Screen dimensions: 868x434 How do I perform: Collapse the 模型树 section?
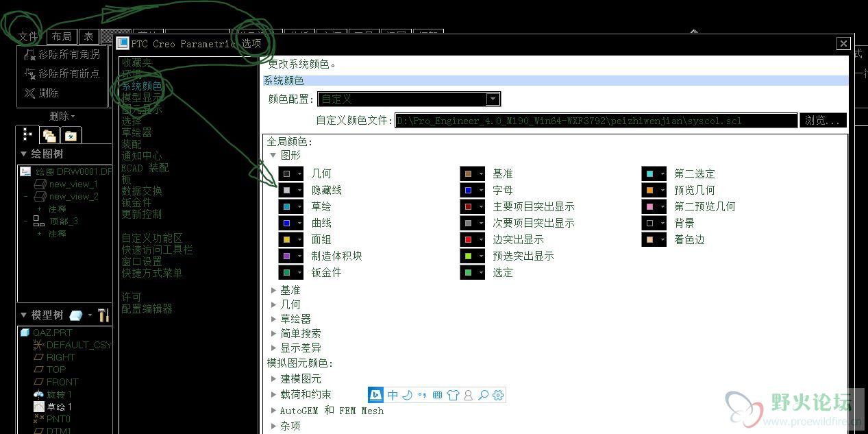23,315
